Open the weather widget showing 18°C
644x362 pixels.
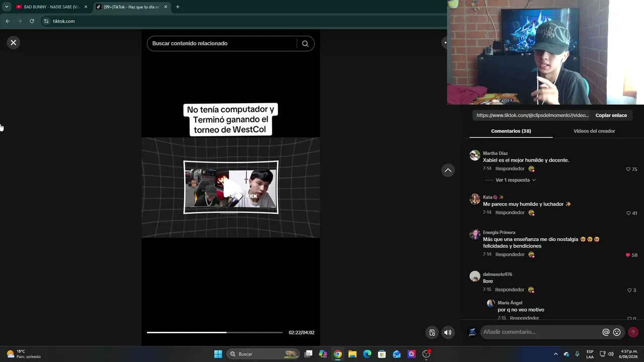[x=24, y=354]
